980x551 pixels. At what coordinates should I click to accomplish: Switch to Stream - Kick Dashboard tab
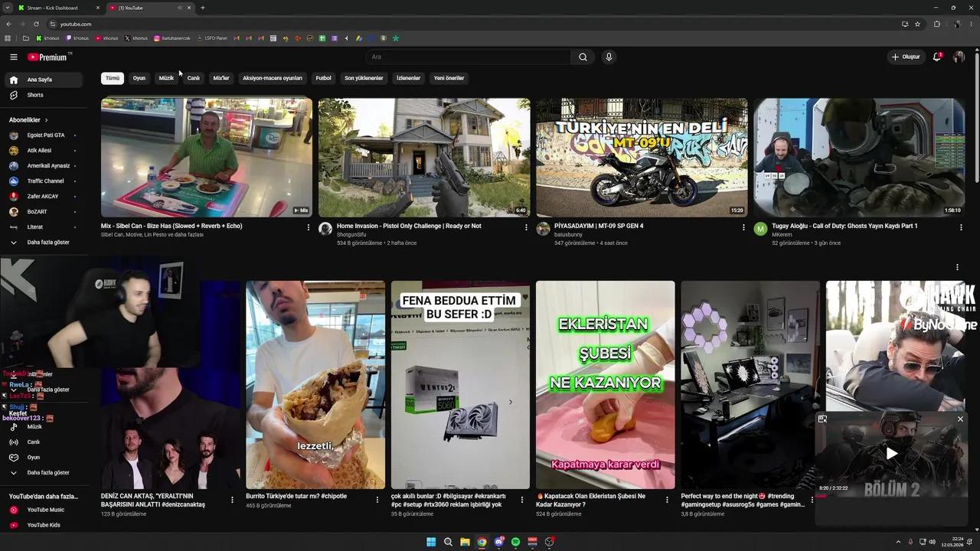click(x=58, y=8)
